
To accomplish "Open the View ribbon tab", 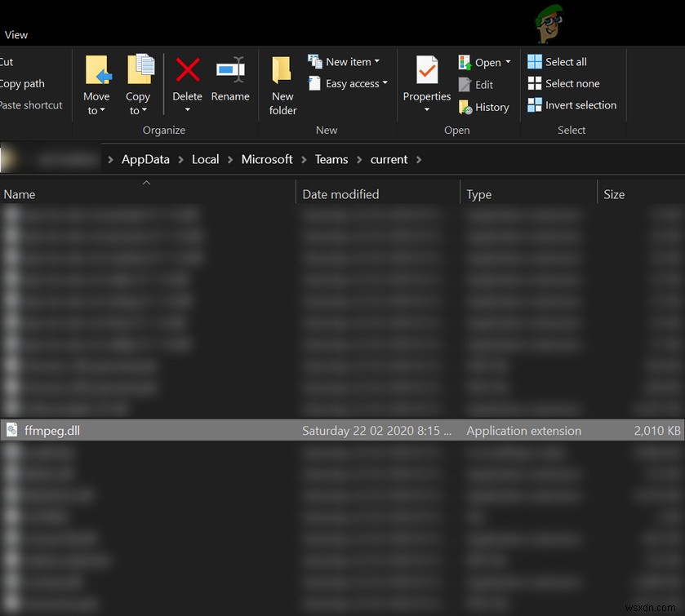I will (x=16, y=35).
